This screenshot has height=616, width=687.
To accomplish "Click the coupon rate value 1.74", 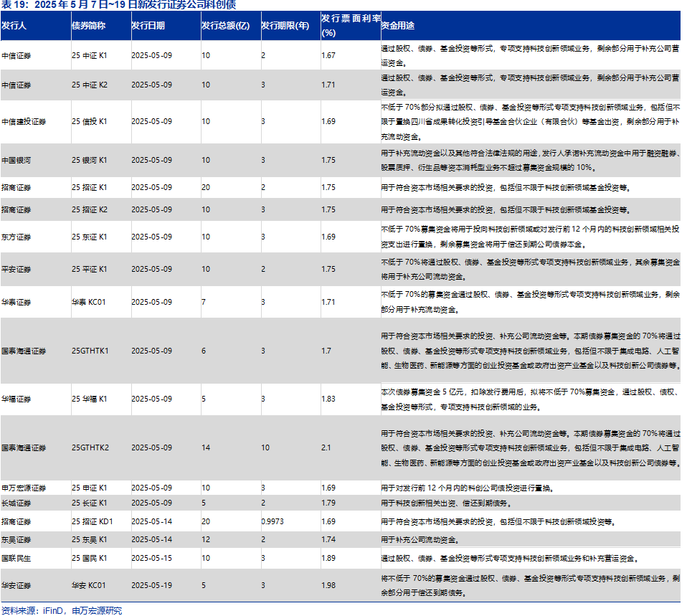I will coord(328,540).
